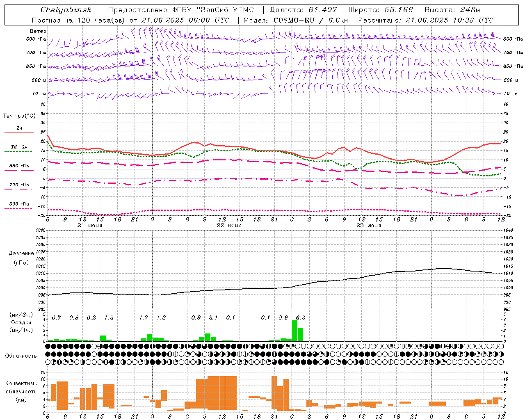Click the '10 м' wind level label on the left

click(39, 94)
